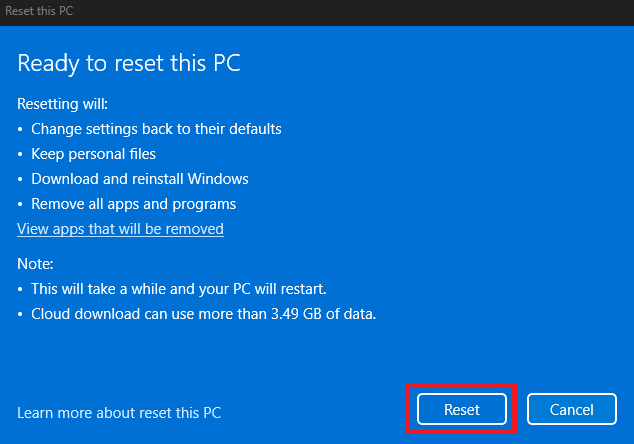Select the Keep personal files line
The height and width of the screenshot is (444, 634).
(93, 154)
